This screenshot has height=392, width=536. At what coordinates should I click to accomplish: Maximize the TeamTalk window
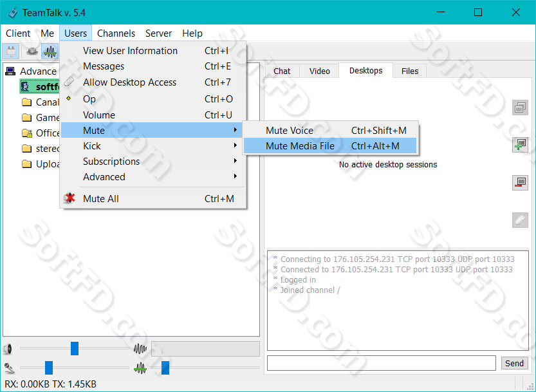(478, 12)
